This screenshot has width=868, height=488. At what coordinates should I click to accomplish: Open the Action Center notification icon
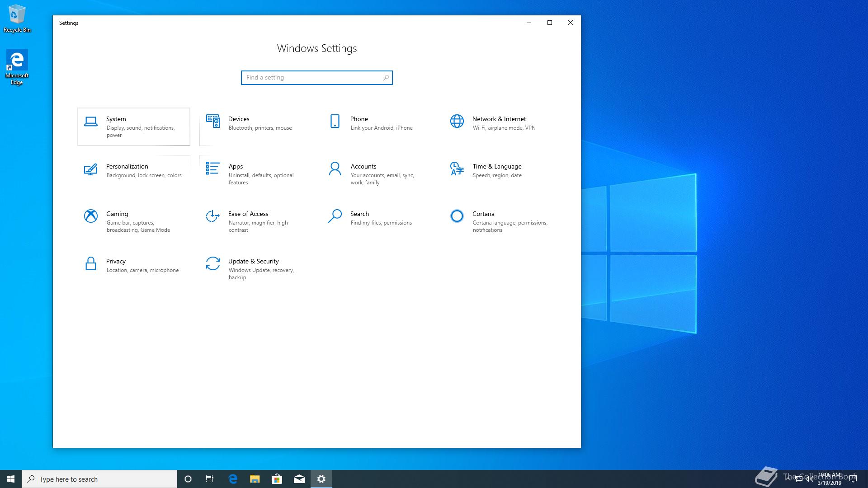[853, 479]
